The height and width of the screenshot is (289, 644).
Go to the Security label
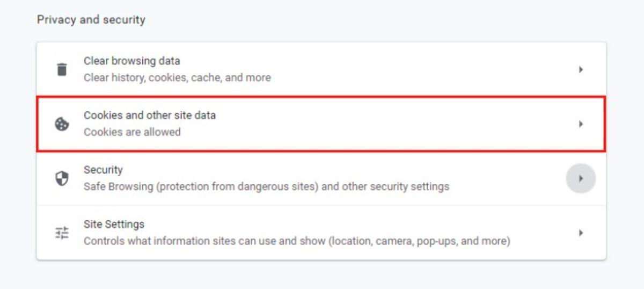(103, 170)
